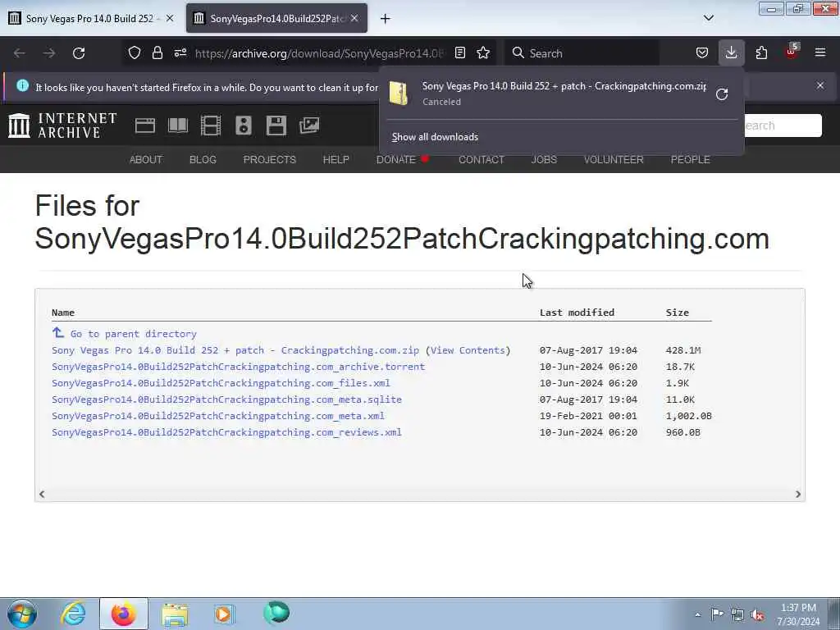Open the ABOUT menu item
This screenshot has width=840, height=630.
pos(146,160)
